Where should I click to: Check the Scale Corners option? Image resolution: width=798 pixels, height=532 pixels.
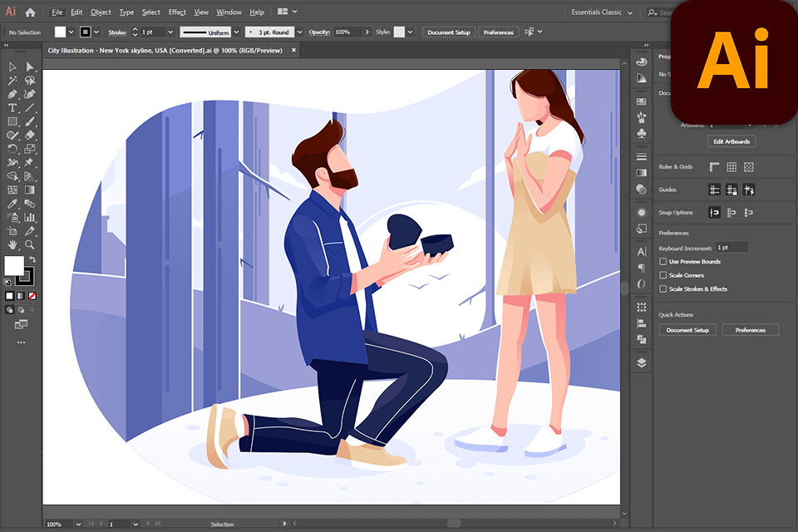pyautogui.click(x=663, y=275)
